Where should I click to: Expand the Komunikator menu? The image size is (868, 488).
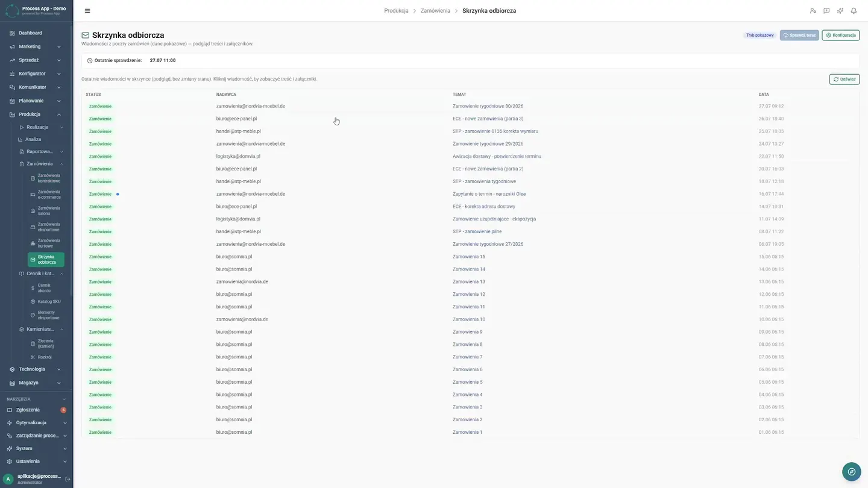36,87
